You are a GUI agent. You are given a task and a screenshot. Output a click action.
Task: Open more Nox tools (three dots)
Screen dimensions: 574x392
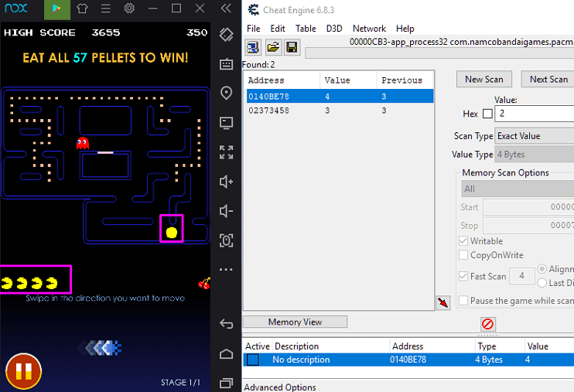[226, 269]
